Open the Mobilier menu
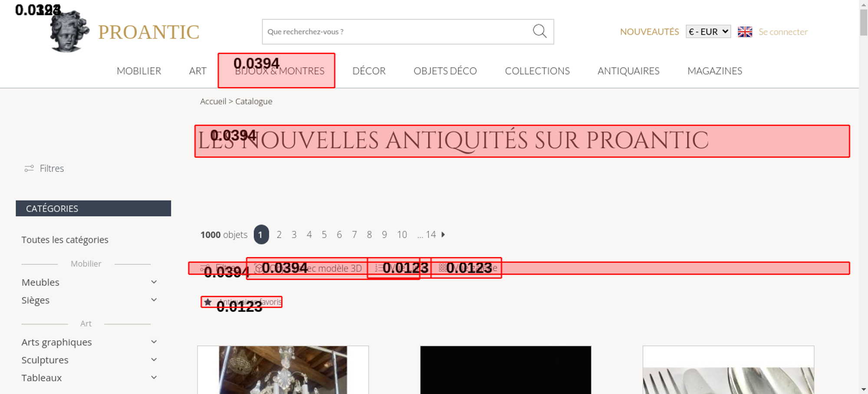The width and height of the screenshot is (868, 394). pos(139,71)
